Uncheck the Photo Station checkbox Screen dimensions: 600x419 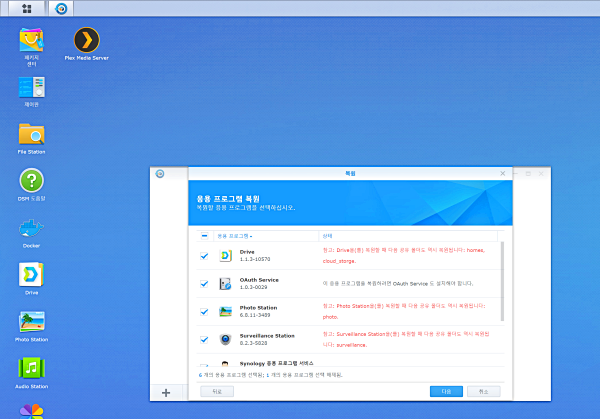click(x=204, y=311)
